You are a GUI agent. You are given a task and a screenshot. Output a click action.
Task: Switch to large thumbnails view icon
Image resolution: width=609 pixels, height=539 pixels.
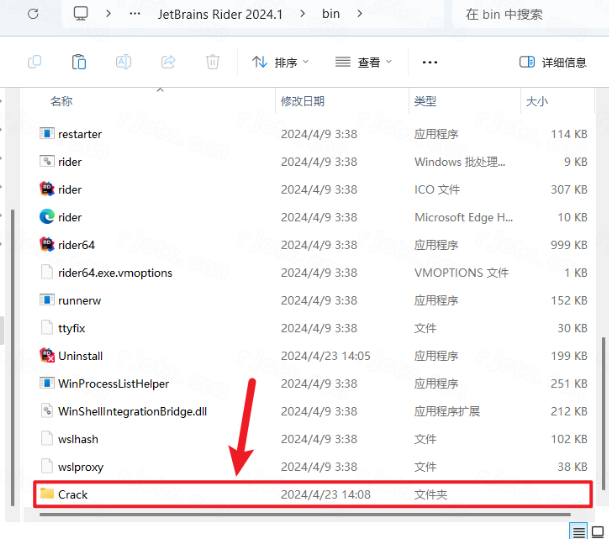click(x=597, y=531)
